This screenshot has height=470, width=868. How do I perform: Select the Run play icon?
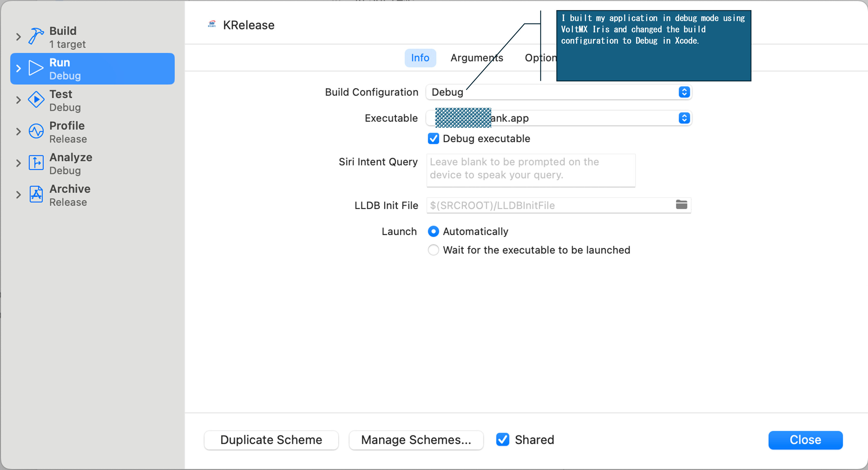36,68
